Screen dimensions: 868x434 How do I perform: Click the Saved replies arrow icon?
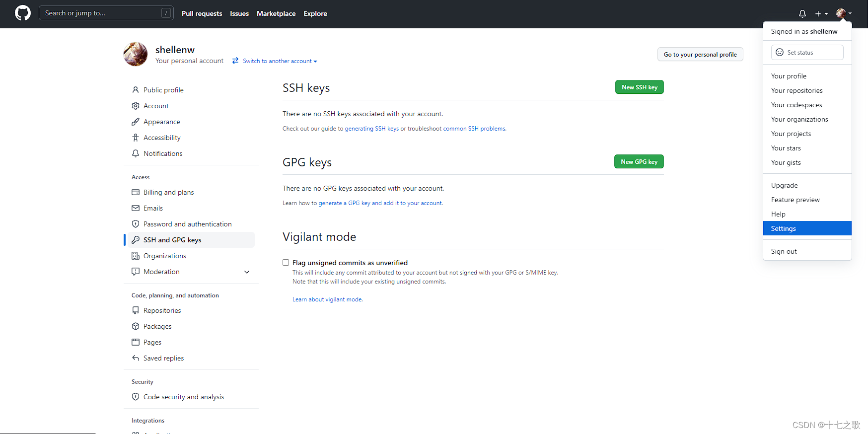pos(136,358)
